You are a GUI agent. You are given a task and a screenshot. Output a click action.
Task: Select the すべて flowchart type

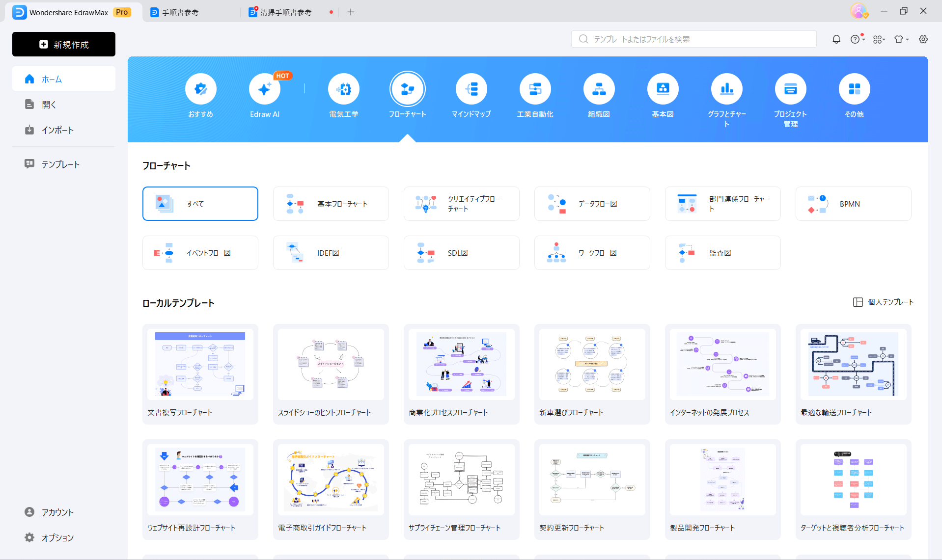coord(200,204)
